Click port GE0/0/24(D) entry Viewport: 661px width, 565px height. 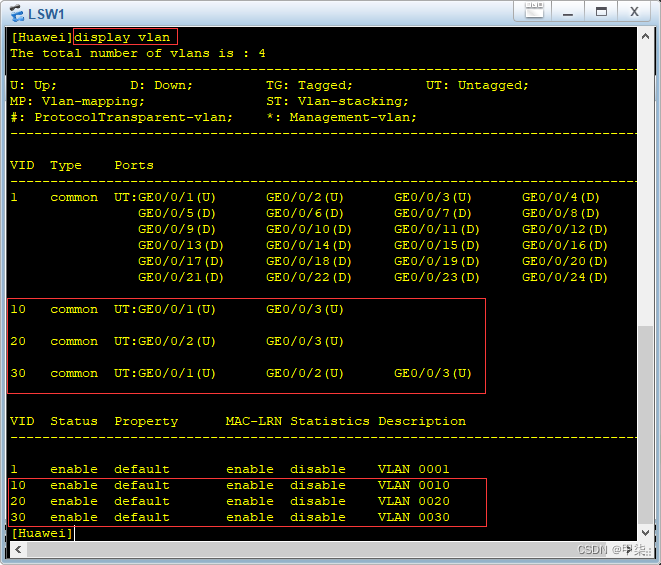coord(565,277)
